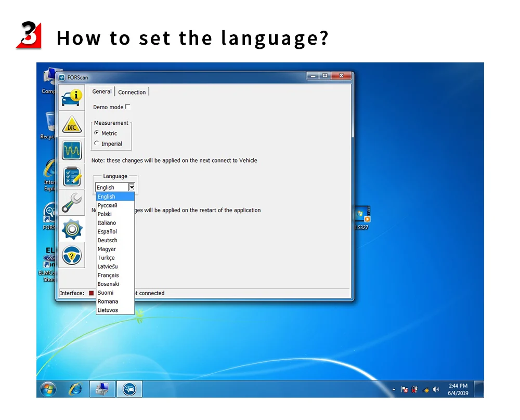Open the DTC trouble codes section
Image resolution: width=520 pixels, height=420 pixels.
[x=72, y=124]
